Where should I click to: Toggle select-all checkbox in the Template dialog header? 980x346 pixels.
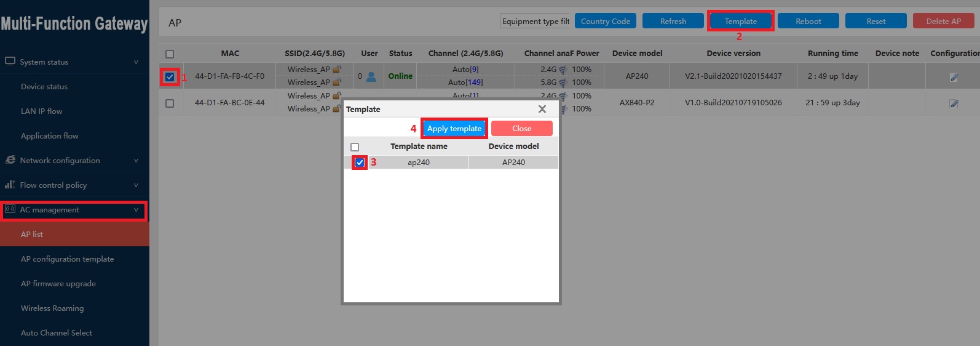[355, 147]
